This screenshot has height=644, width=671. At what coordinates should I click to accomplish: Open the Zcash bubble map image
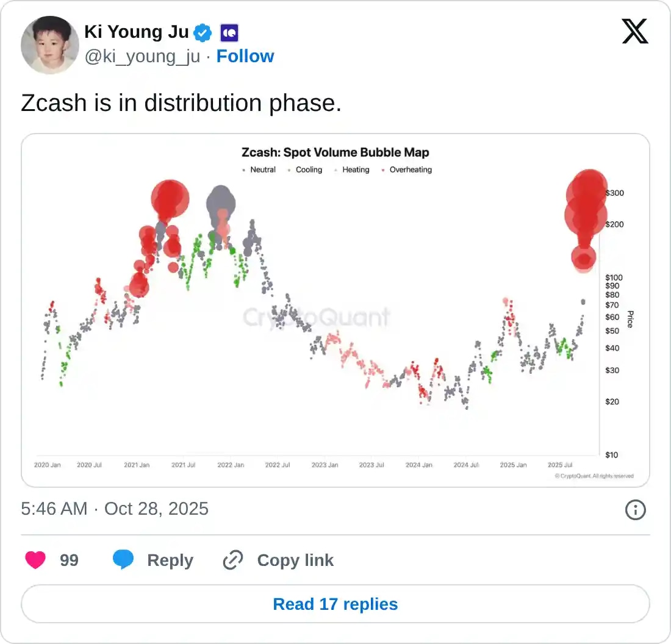tap(335, 317)
